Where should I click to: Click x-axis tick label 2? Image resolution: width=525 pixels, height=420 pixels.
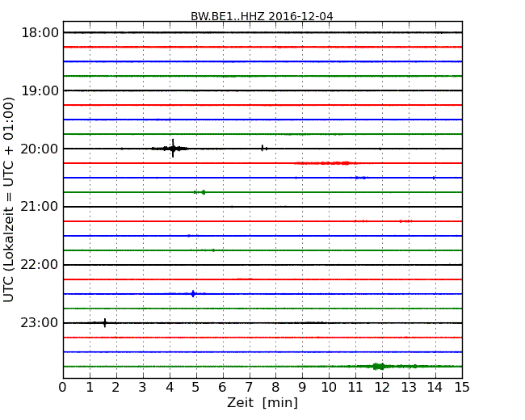pyautogui.click(x=115, y=388)
